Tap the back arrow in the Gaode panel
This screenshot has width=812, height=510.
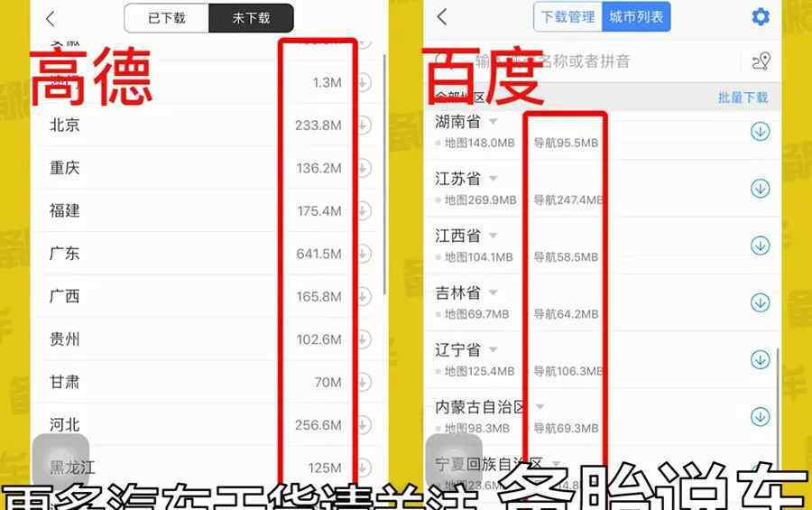pos(51,19)
